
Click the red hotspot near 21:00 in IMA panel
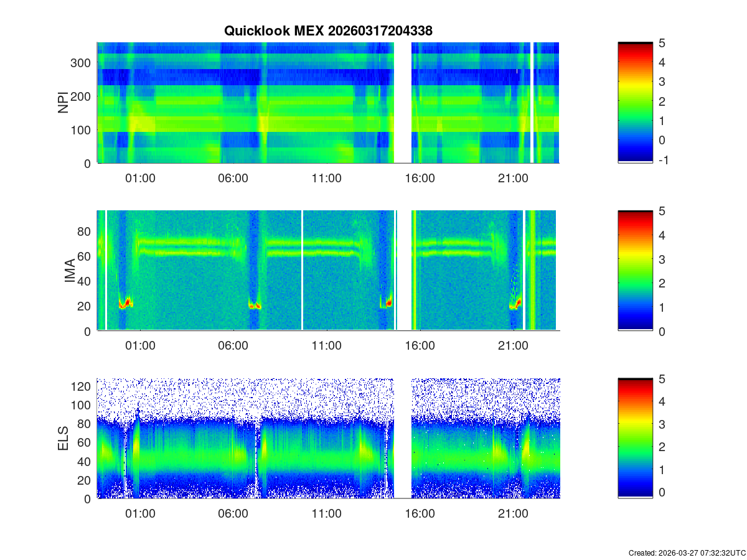pos(518,303)
